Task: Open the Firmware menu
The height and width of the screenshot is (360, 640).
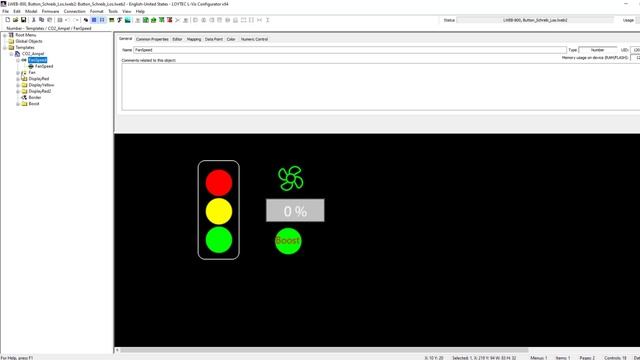Action: (x=50, y=11)
